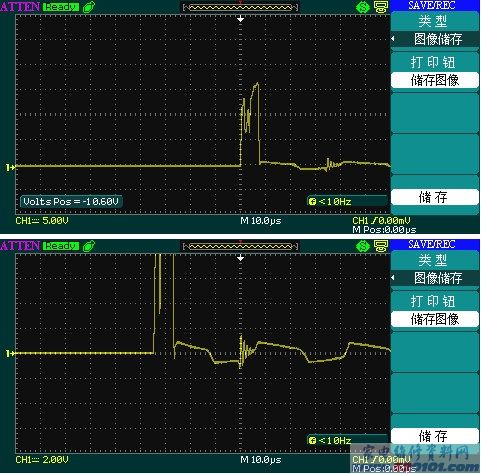
Task: Click the green S status icon in top capture
Action: (x=363, y=7)
